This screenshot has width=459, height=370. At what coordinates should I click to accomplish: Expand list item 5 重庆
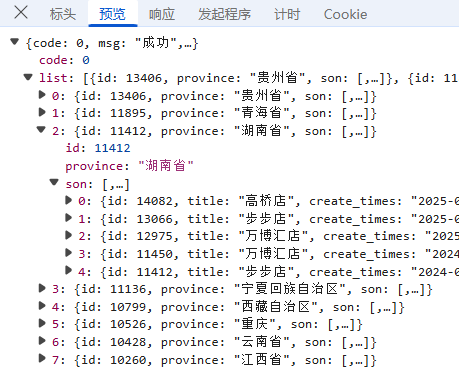42,323
